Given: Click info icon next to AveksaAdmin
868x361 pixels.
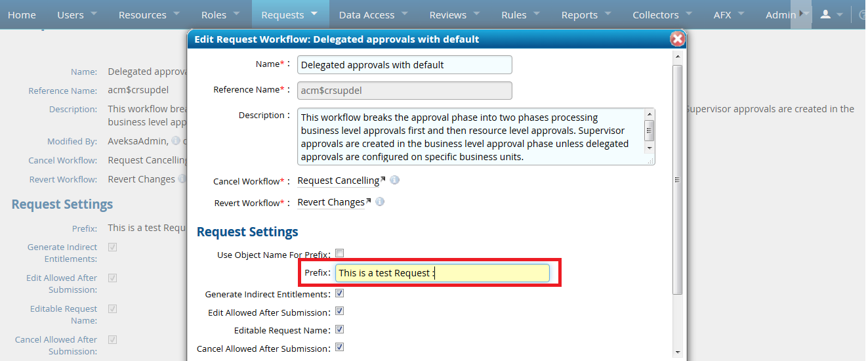Looking at the screenshot, I should pos(175,141).
